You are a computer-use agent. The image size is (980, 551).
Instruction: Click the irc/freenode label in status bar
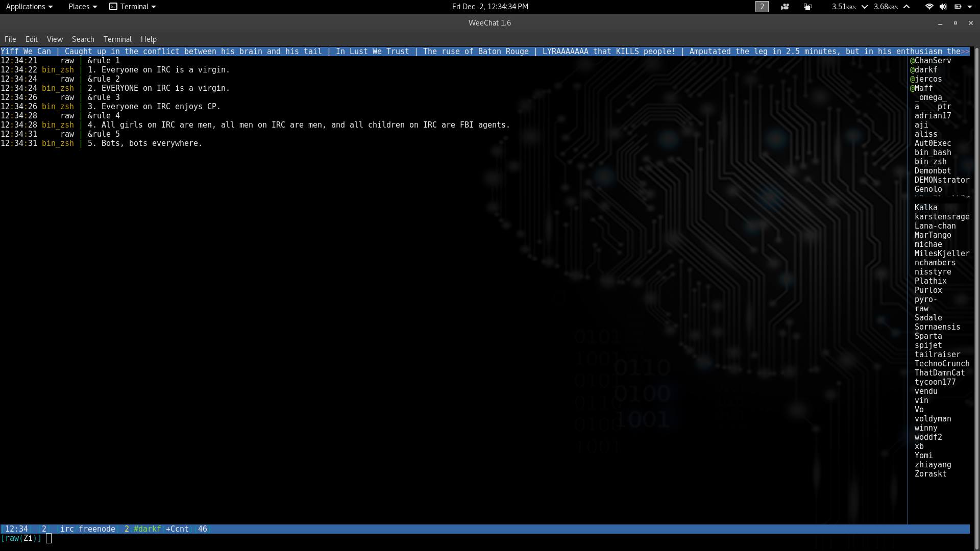[88, 529]
